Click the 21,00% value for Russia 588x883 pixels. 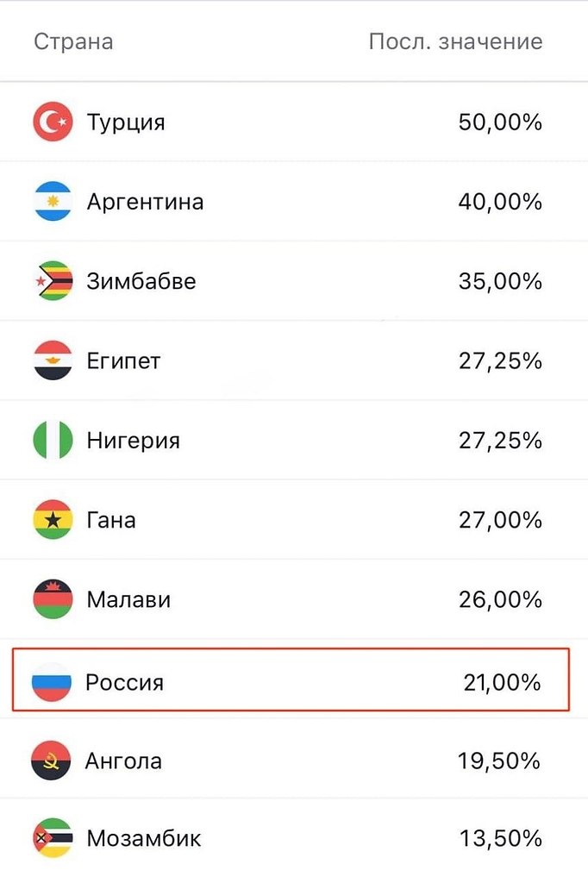point(502,683)
